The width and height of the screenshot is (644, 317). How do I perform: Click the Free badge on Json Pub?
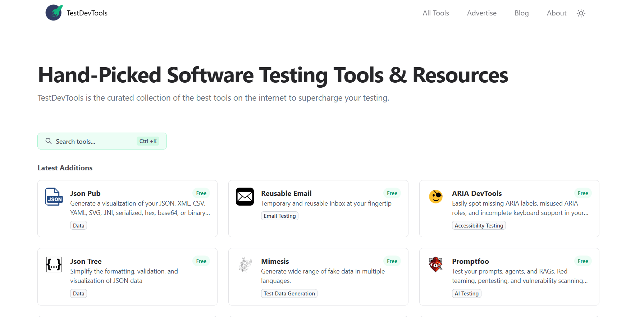click(x=201, y=193)
